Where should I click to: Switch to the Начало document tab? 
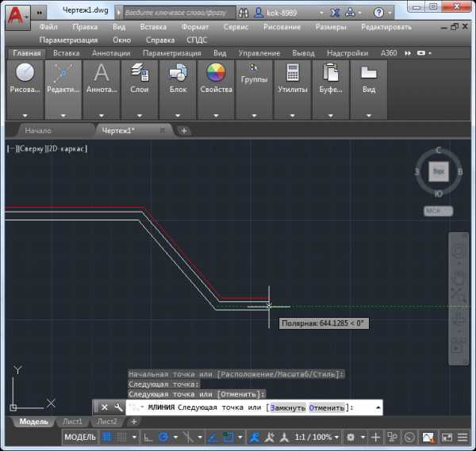38,131
